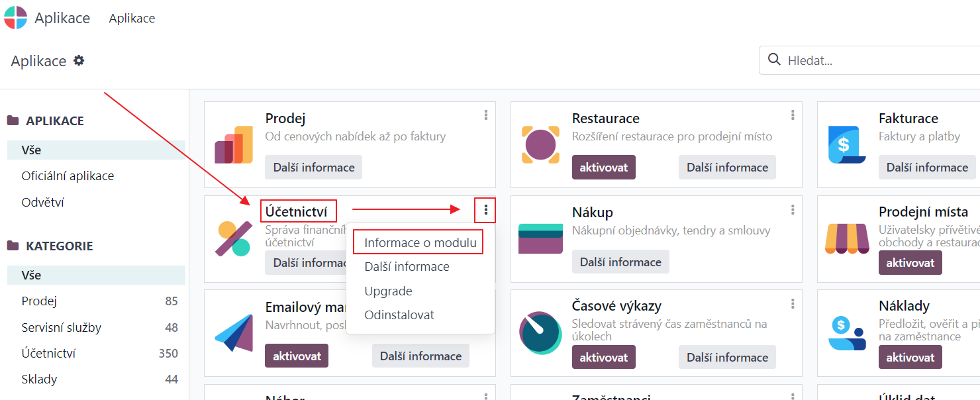The height and width of the screenshot is (400, 980).
Task: Open the Aplikace settings gear icon
Action: click(79, 61)
